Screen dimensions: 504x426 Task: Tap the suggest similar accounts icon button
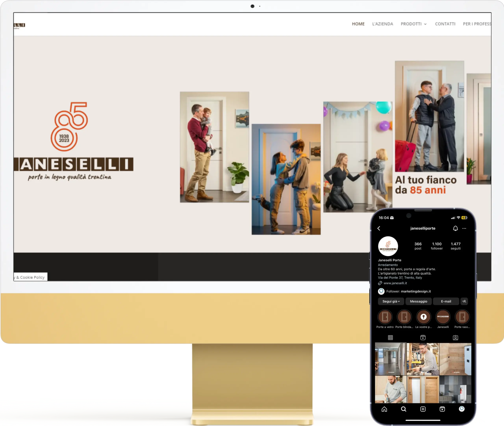pyautogui.click(x=464, y=301)
